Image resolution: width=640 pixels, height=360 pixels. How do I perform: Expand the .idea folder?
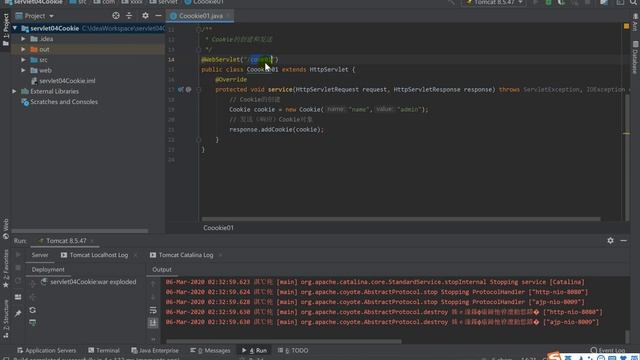point(23,39)
